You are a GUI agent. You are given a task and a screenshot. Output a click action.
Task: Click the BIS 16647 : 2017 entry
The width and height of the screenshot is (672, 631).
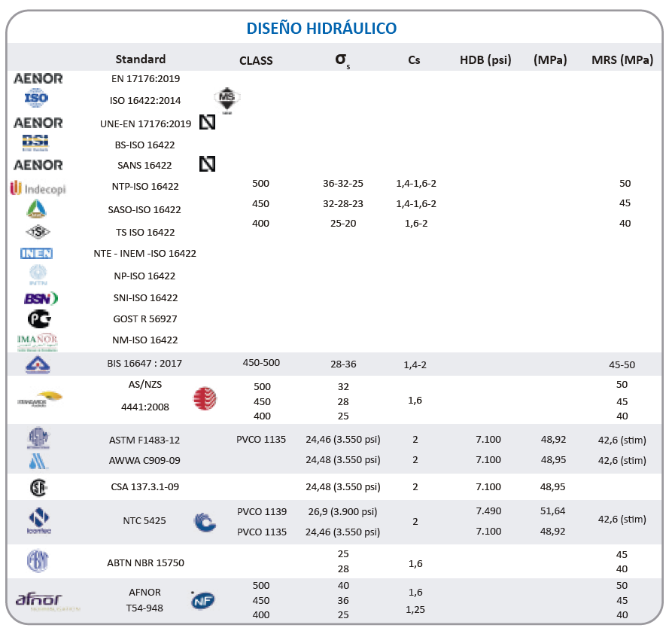pyautogui.click(x=144, y=364)
